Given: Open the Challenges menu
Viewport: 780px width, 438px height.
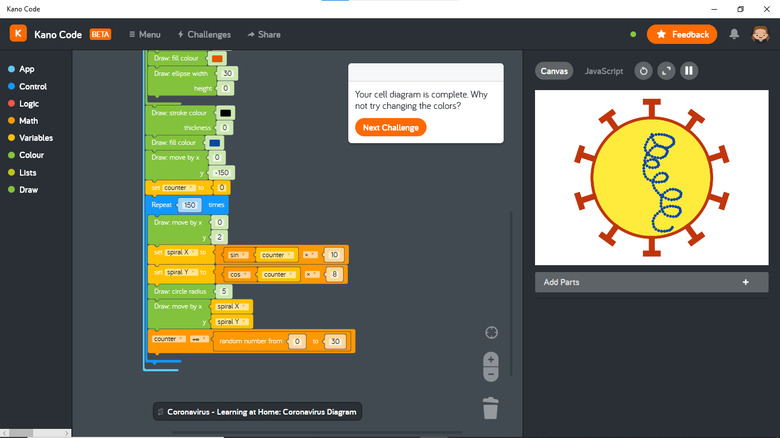Looking at the screenshot, I should coord(204,34).
